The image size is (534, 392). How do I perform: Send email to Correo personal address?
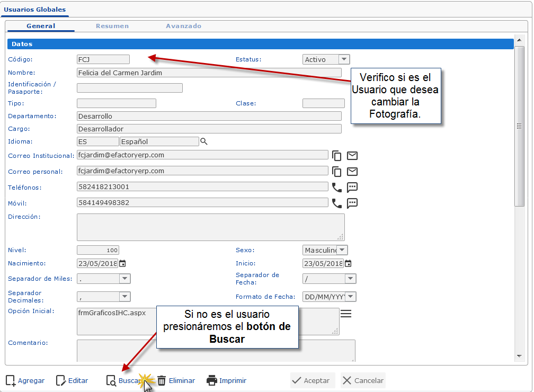pos(352,172)
